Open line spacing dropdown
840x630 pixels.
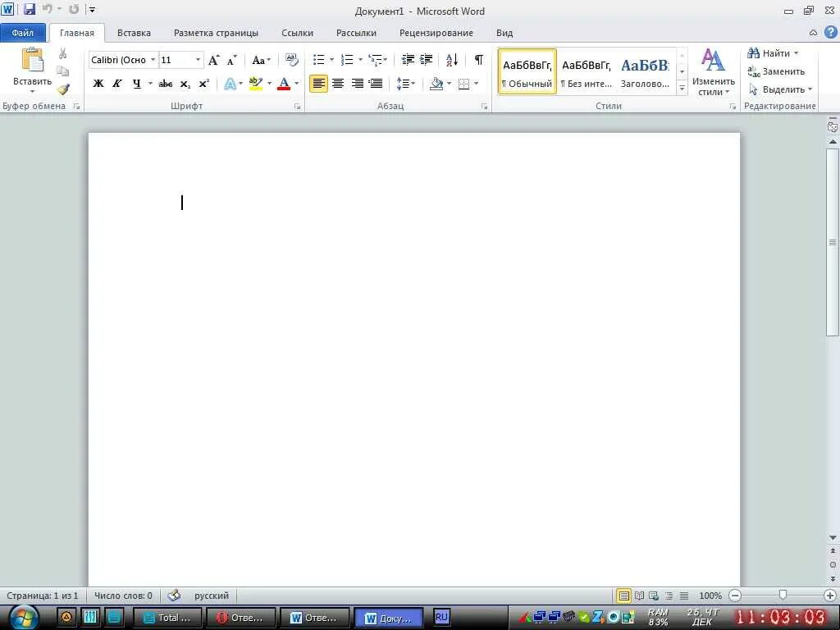(x=405, y=84)
